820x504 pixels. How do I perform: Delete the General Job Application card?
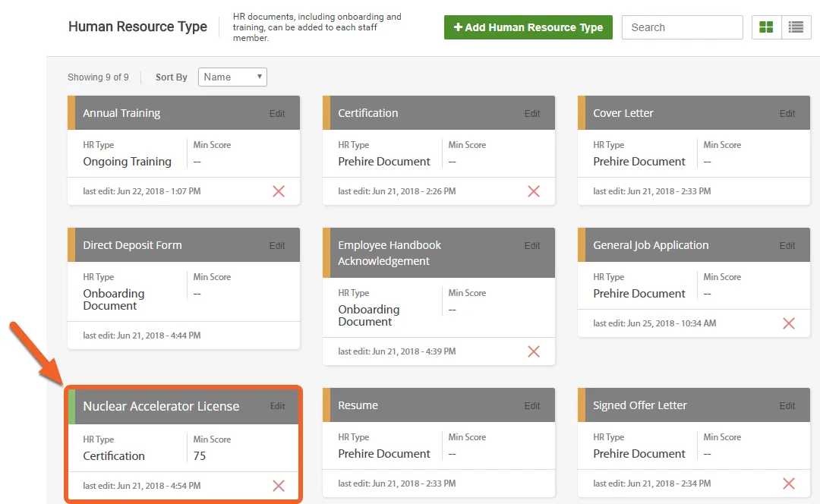point(789,323)
